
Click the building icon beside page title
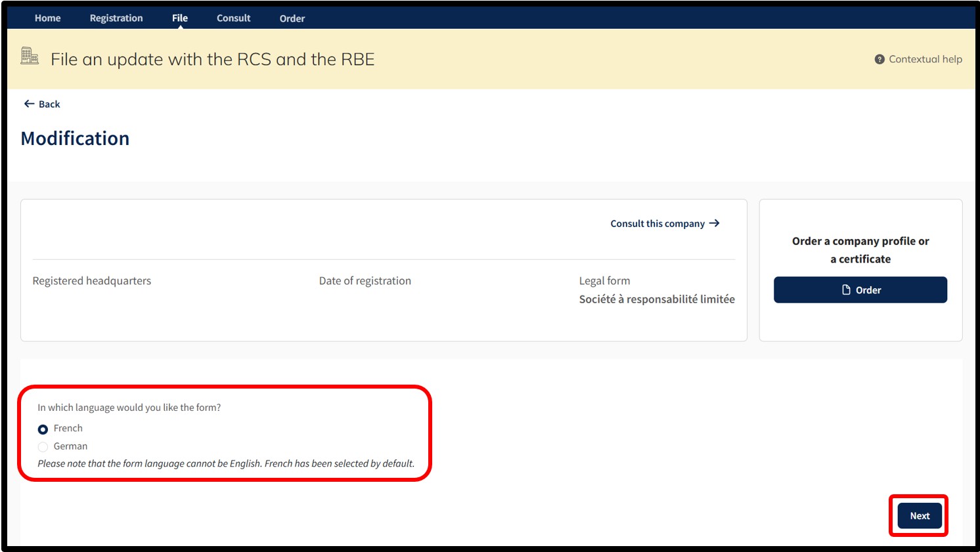[30, 56]
